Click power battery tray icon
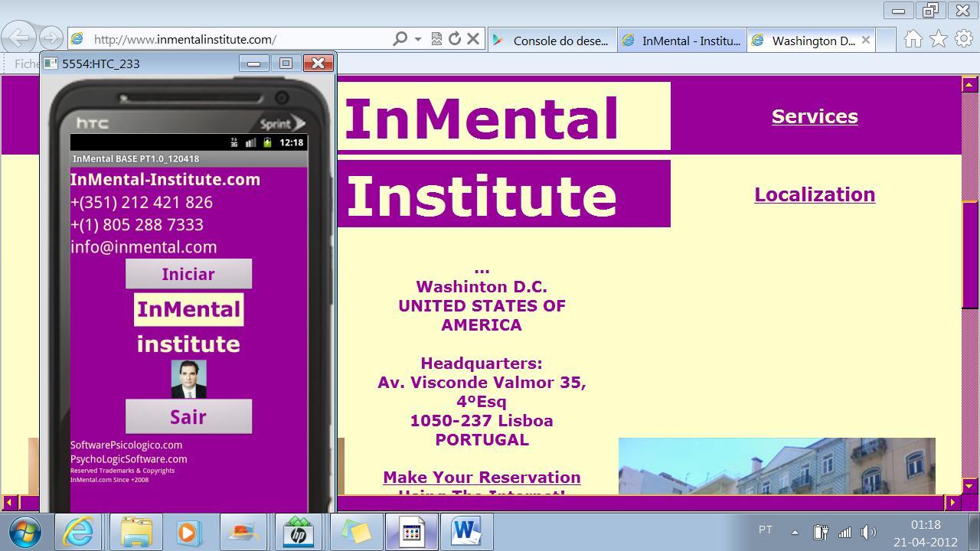 [x=820, y=532]
